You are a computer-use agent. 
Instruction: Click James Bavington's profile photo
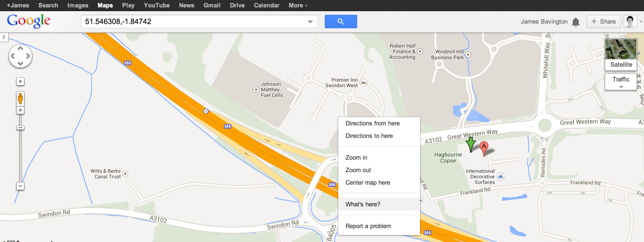click(630, 22)
